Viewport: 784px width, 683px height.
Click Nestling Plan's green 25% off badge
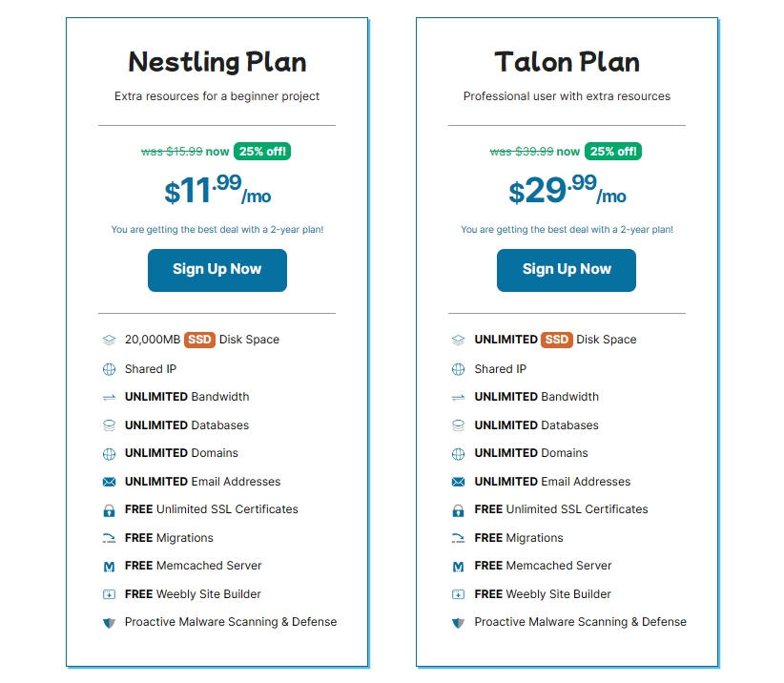261,151
